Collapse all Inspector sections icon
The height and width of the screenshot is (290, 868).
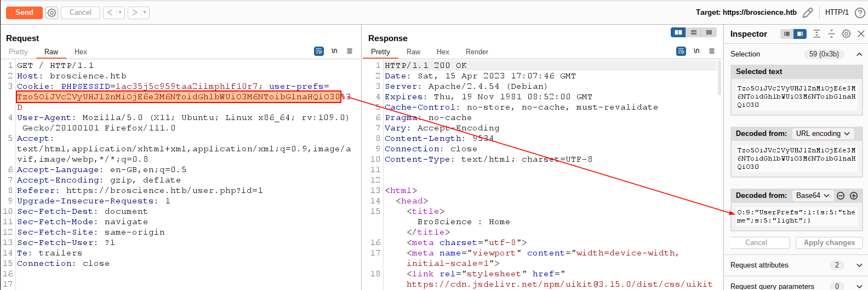(831, 34)
